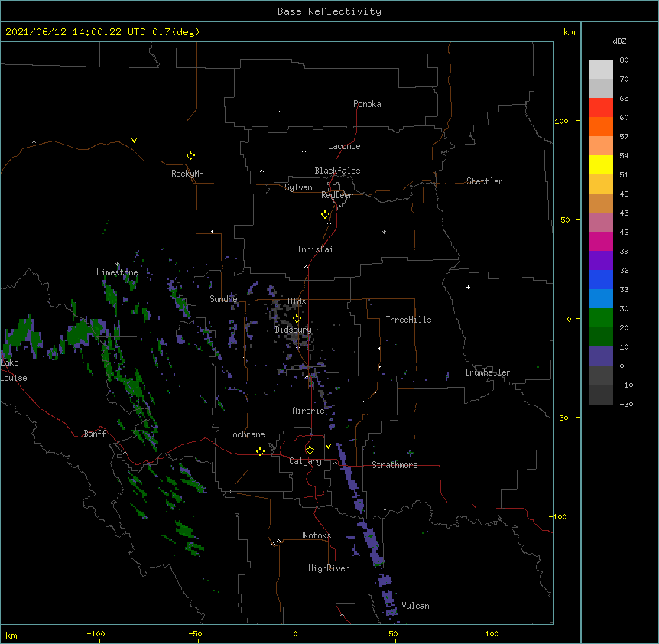Click the green echo cluster near Lake Louise

[21, 334]
